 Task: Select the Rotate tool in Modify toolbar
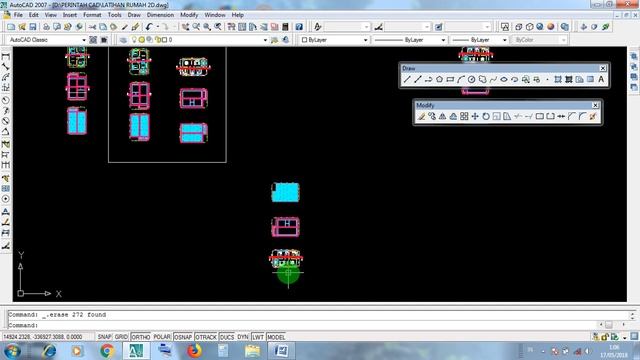(x=486, y=117)
